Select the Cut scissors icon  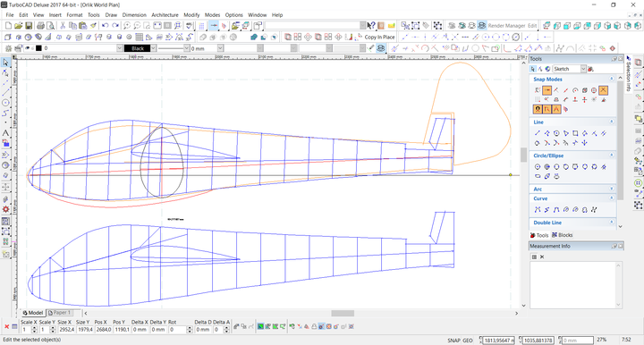click(63, 26)
